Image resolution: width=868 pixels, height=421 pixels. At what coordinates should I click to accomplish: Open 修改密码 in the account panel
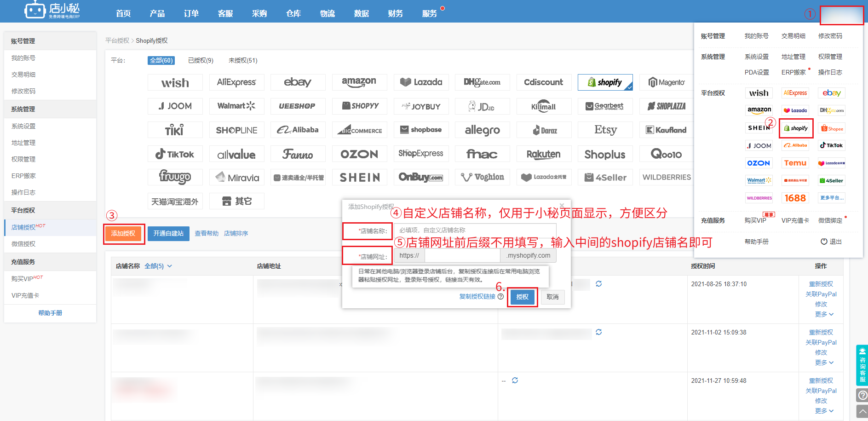[830, 36]
